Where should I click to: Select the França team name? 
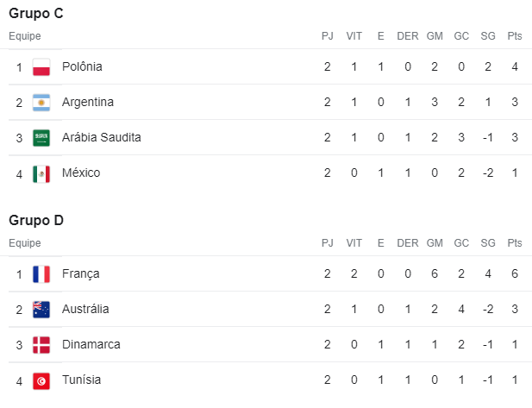(81, 273)
